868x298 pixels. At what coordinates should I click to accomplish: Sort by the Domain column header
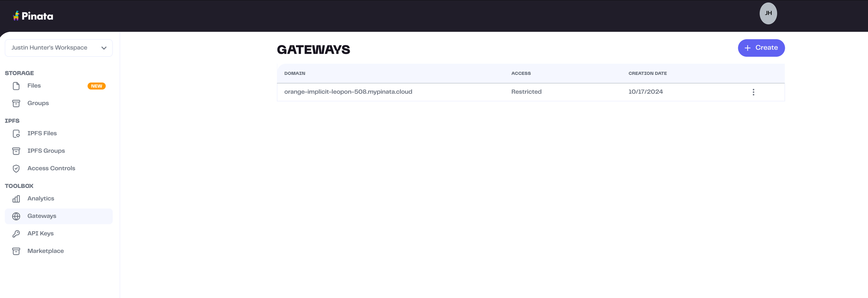pyautogui.click(x=294, y=74)
